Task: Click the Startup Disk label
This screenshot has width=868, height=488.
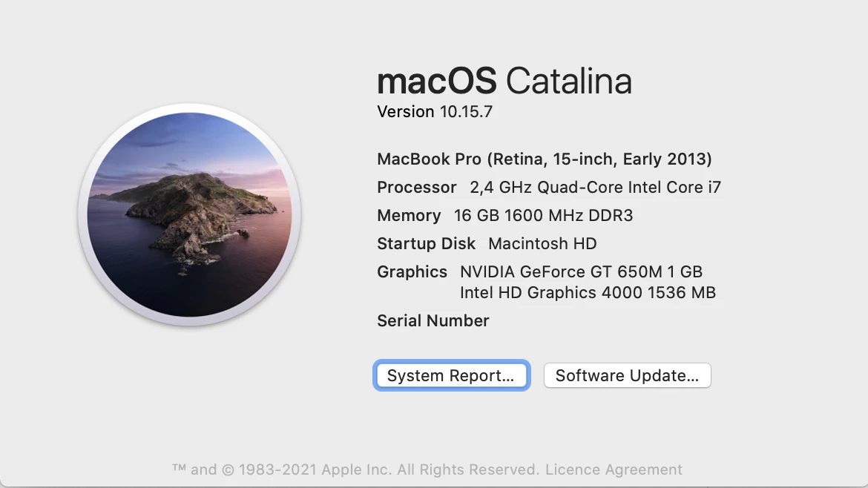Action: click(427, 244)
